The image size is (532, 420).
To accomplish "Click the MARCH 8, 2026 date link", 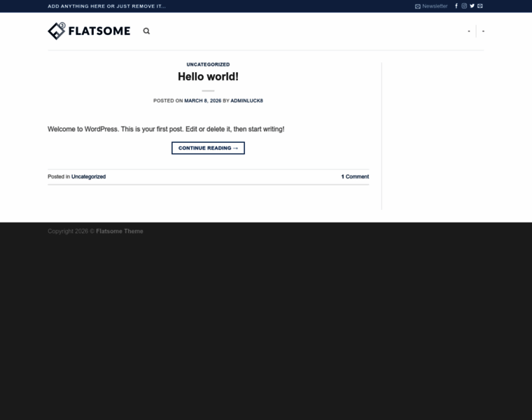I will pyautogui.click(x=202, y=101).
